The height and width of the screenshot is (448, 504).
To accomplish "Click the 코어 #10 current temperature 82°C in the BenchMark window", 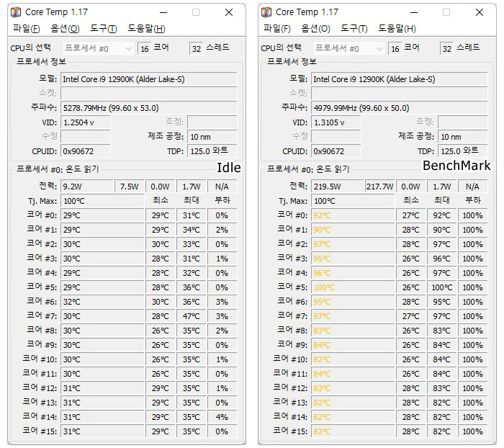I will [x=353, y=359].
